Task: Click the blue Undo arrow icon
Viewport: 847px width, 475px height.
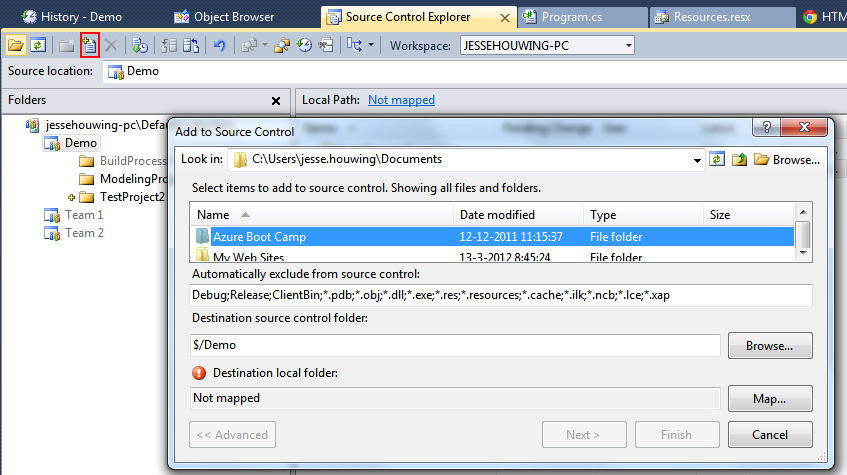Action: [x=219, y=45]
